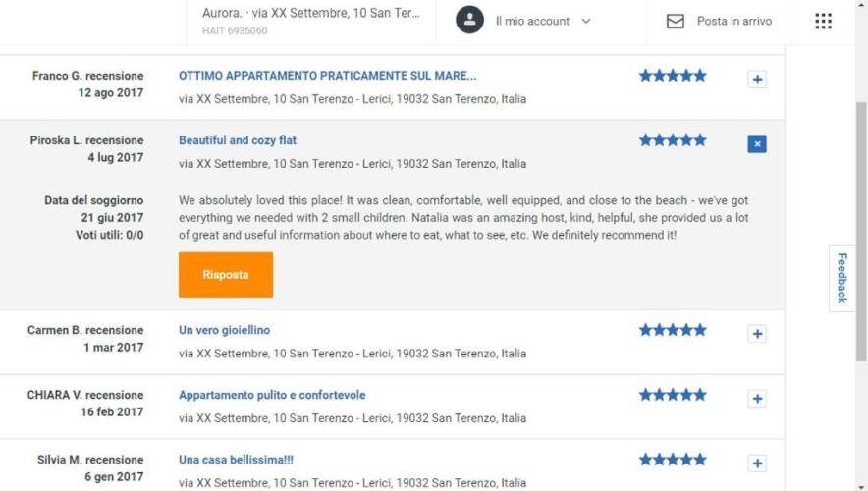The image size is (868, 491).
Task: Click the Posta in arrivo envelope icon
Action: pos(676,21)
